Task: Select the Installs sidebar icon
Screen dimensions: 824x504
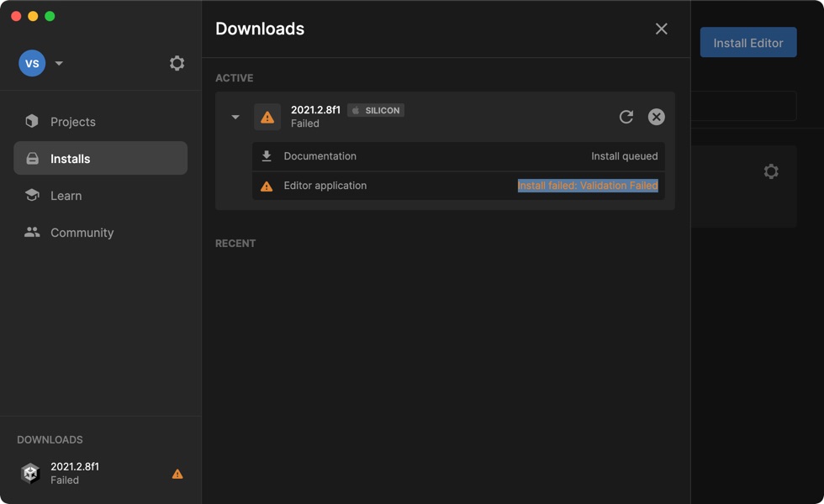Action: [31, 158]
